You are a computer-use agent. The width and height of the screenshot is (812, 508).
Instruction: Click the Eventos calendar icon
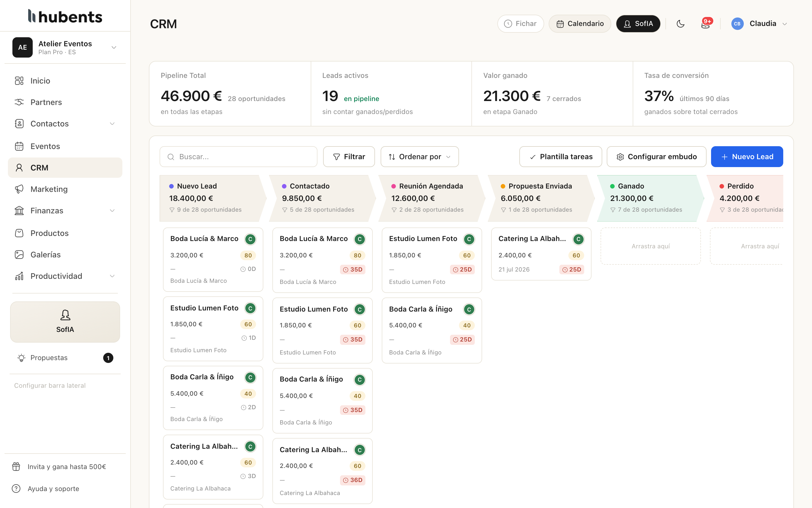[x=19, y=146]
